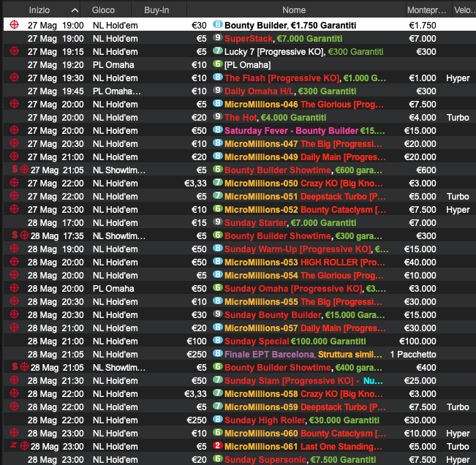The height and width of the screenshot is (465, 476).
Task: Click the 28 Mag 21:30 start time
Action: (x=56, y=381)
